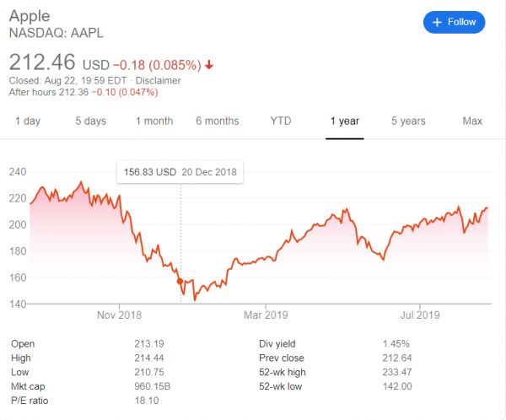Open the 5 years chart tab
The height and width of the screenshot is (420, 506).
pyautogui.click(x=408, y=121)
